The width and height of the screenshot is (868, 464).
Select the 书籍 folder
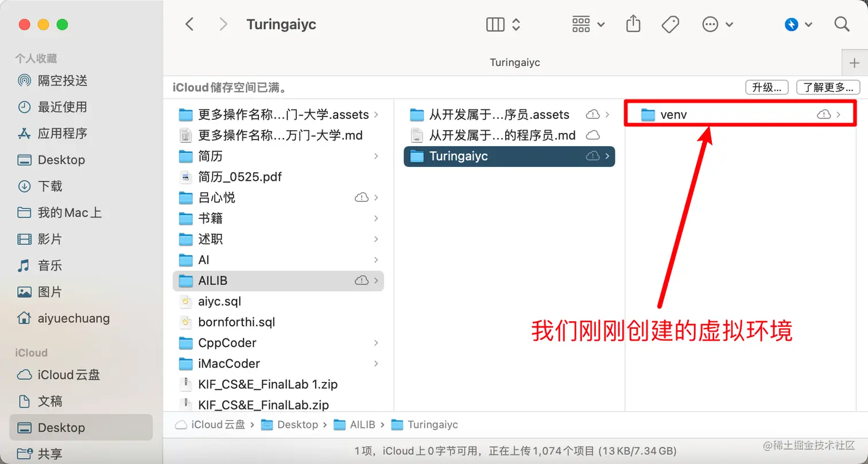[x=278, y=218]
